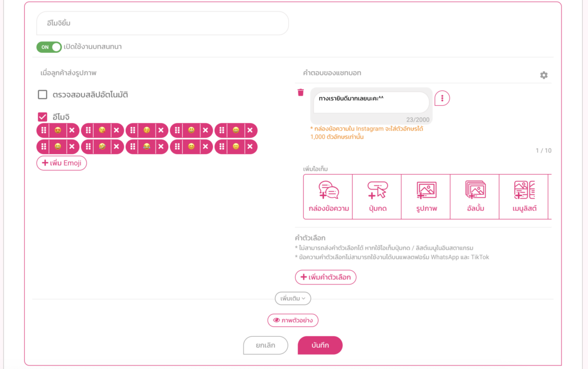This screenshot has width=588, height=369.
Task: Remove the tears-of-joy emoji chip
Action: (161, 147)
